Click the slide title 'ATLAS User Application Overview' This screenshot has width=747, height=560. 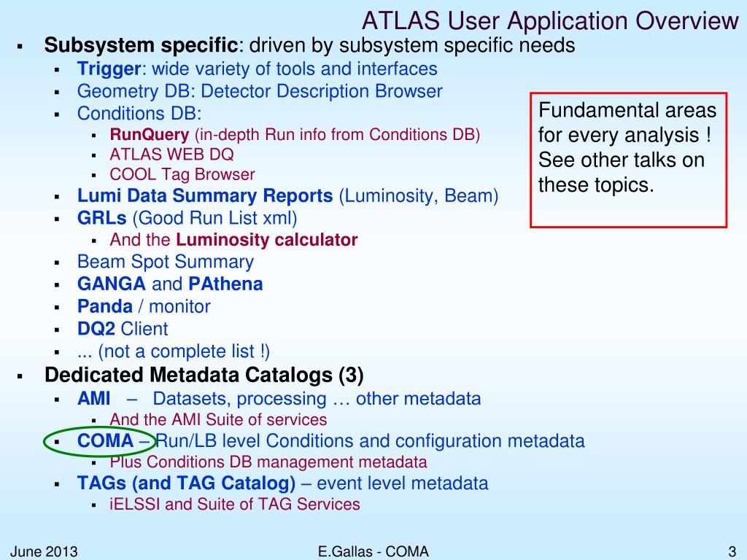tap(550, 21)
